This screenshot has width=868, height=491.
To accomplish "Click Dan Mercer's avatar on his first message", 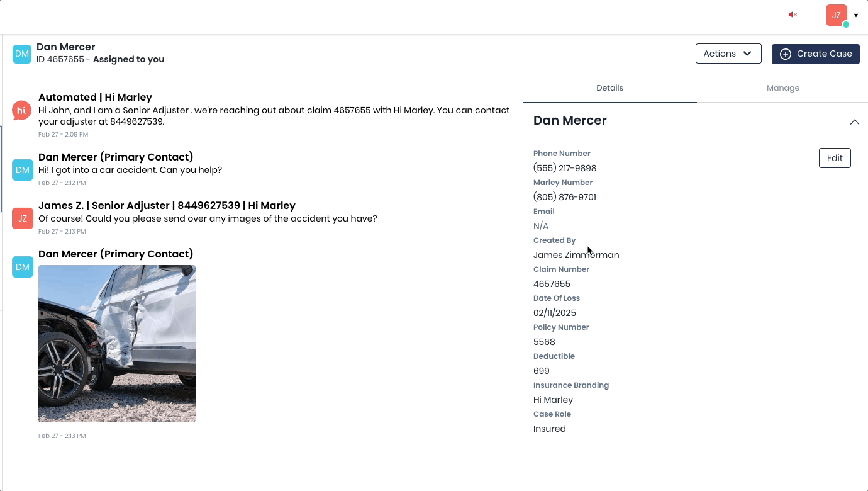I will [22, 170].
